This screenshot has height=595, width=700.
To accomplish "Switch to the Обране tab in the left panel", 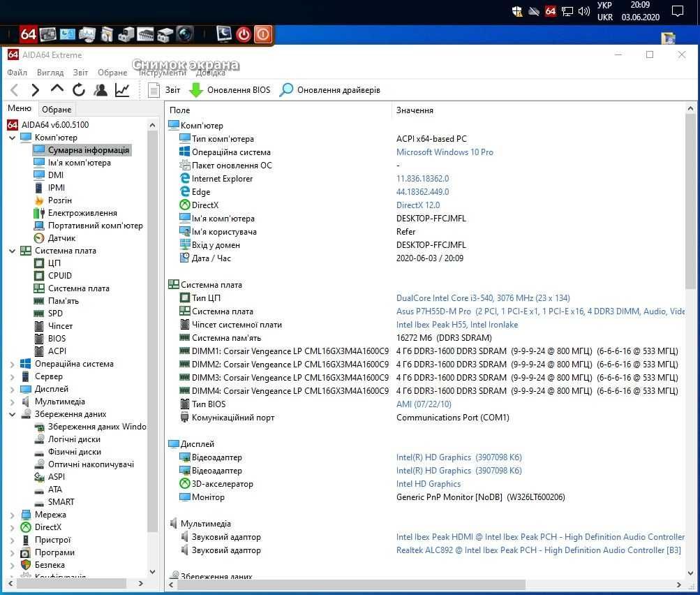I will coord(57,110).
